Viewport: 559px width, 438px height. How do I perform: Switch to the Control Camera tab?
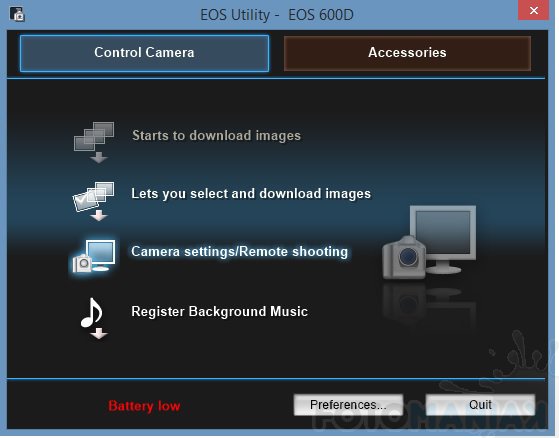pos(144,53)
